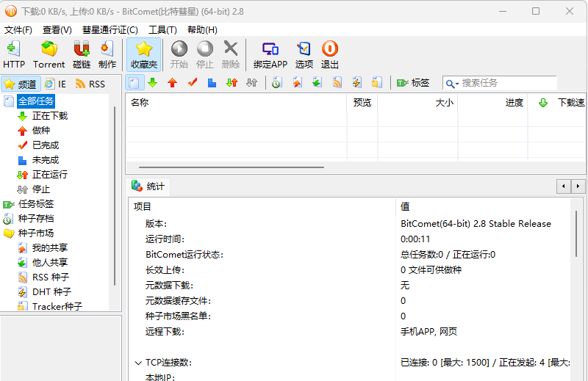
Task: Filter by downloading with green down arrow
Action: click(153, 83)
